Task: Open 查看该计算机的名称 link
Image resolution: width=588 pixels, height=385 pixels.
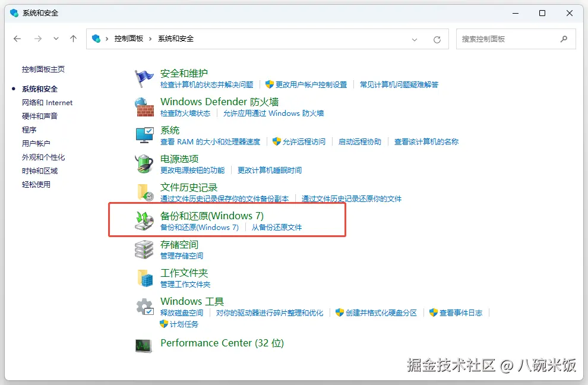Action: (x=426, y=142)
